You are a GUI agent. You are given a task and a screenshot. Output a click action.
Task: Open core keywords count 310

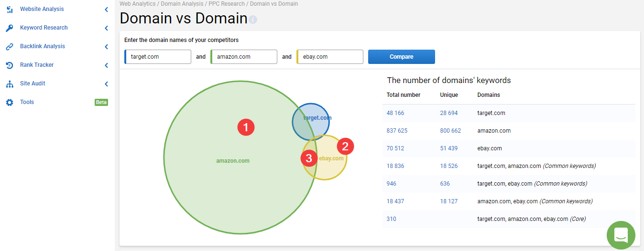392,219
